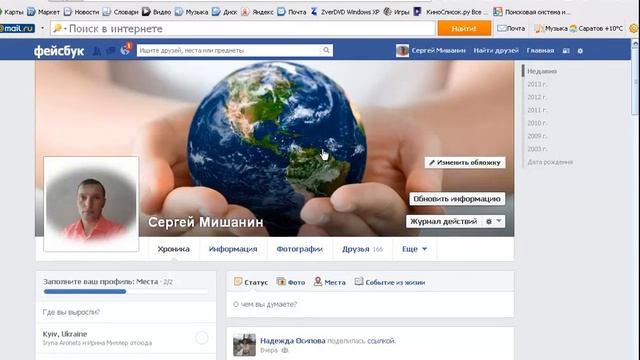Open the Поисковая система bookmark

tap(531, 12)
